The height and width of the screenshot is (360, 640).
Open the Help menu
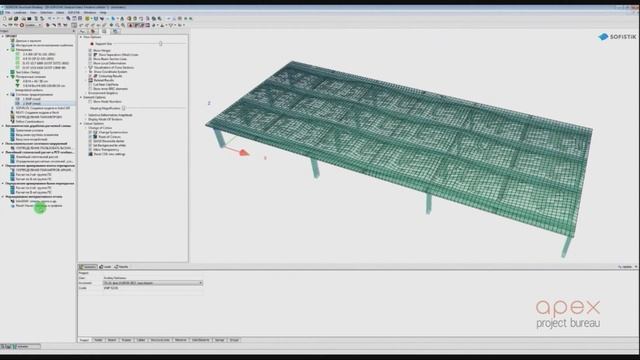[103, 13]
